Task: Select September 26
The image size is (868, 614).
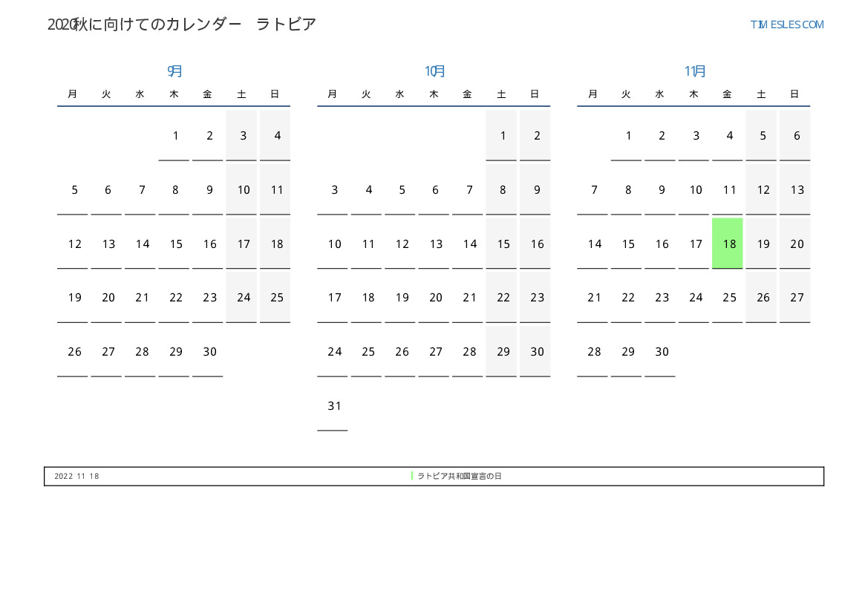Action: click(x=73, y=352)
